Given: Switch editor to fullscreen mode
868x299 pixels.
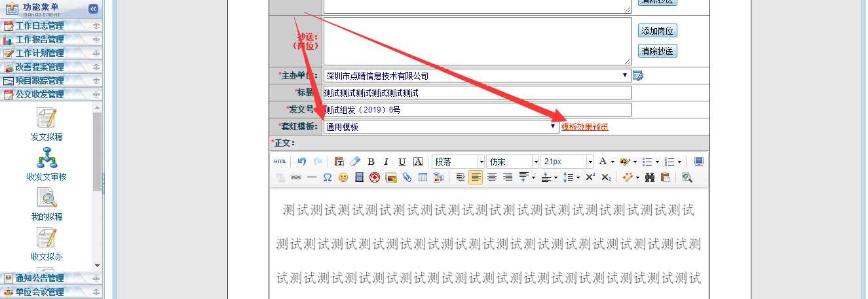Looking at the screenshot, I should [699, 162].
